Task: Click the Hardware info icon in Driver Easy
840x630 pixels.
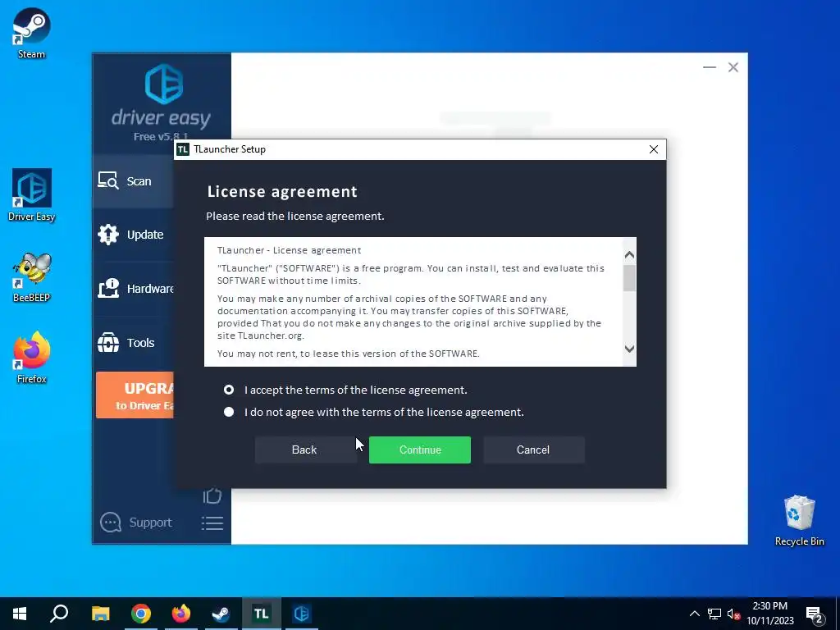Action: pos(107,288)
